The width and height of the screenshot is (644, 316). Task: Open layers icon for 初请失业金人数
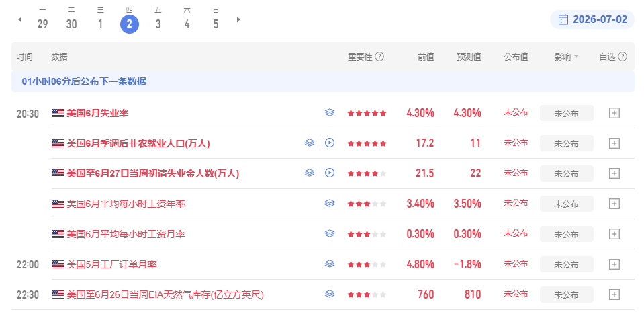(x=310, y=173)
